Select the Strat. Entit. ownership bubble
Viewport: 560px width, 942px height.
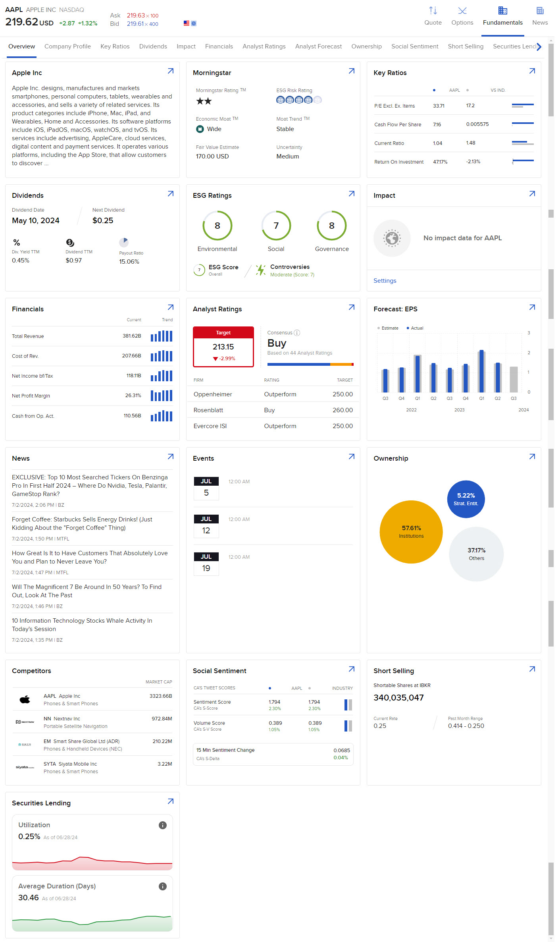(x=466, y=499)
